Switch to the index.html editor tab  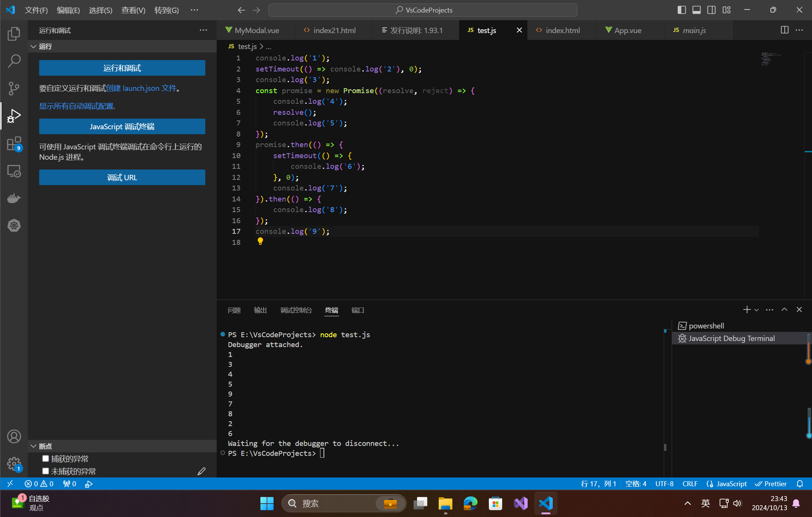562,30
